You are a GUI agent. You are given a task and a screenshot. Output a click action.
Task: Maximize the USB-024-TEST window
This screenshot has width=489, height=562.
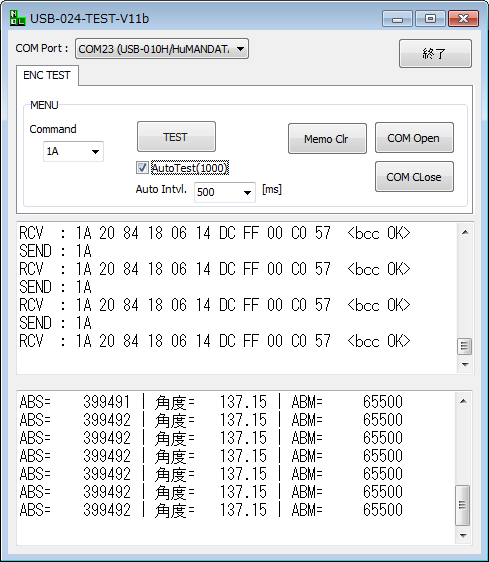coord(430,19)
